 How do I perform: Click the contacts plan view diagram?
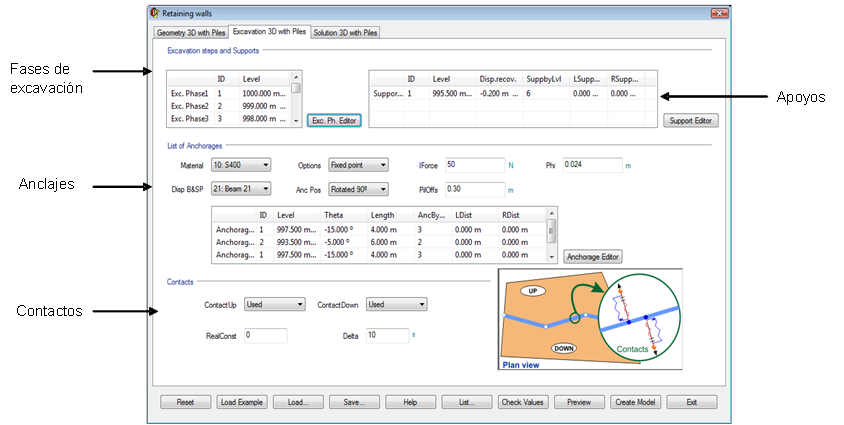(x=590, y=319)
